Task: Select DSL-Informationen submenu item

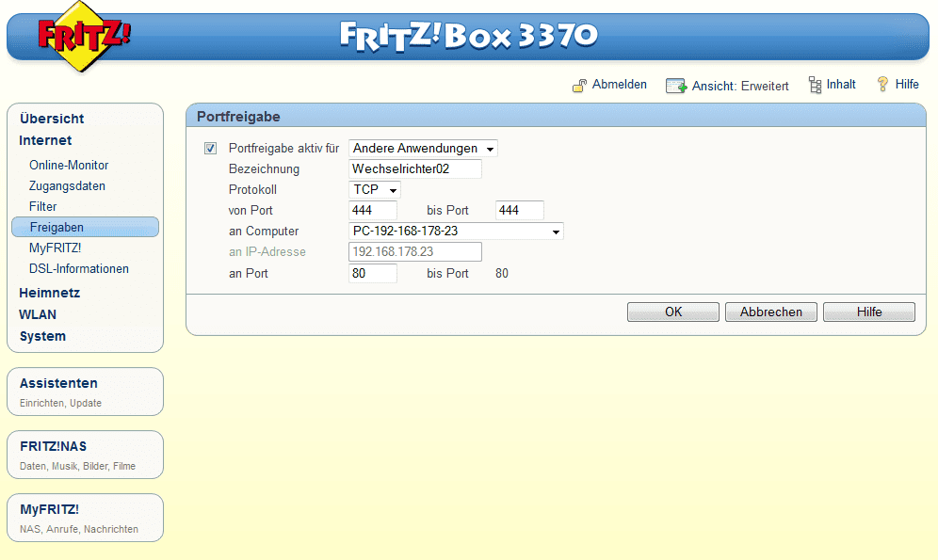Action: tap(79, 268)
